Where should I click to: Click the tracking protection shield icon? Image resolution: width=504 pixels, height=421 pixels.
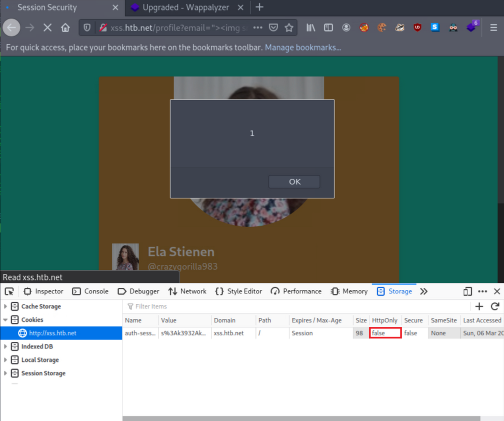pos(86,27)
